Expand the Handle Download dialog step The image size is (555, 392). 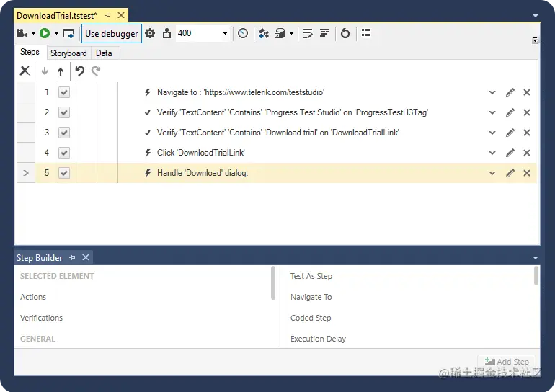pos(492,174)
